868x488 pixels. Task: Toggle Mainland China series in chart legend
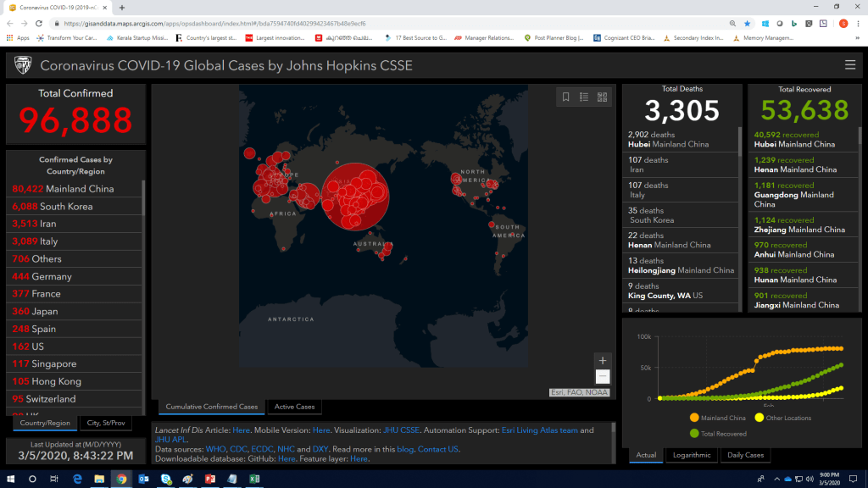[718, 418]
